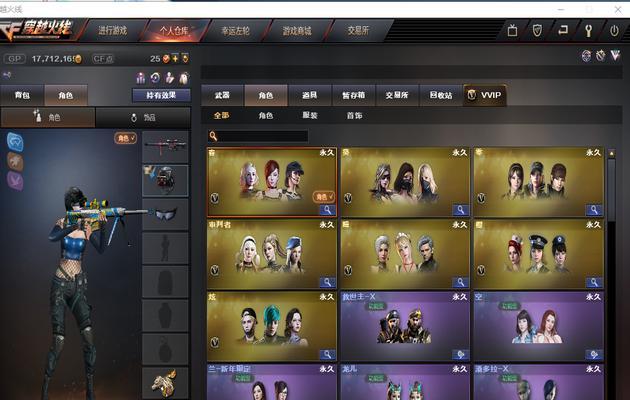This screenshot has width=630, height=400.
Task: Open the 交易所 tab in the top navigation
Action: coord(358,30)
